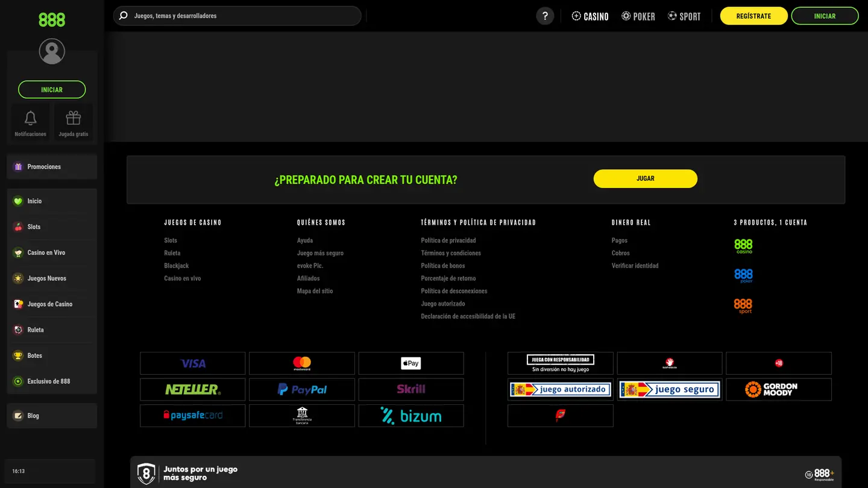Screen dimensions: 868x488
Task: Open Juegos de Casino in sidebar
Action: click(52, 304)
